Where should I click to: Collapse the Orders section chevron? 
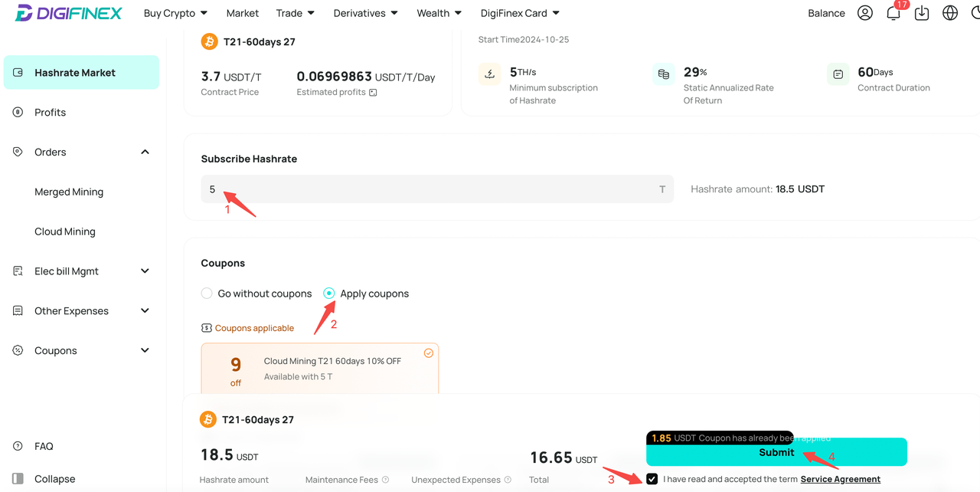coord(145,152)
